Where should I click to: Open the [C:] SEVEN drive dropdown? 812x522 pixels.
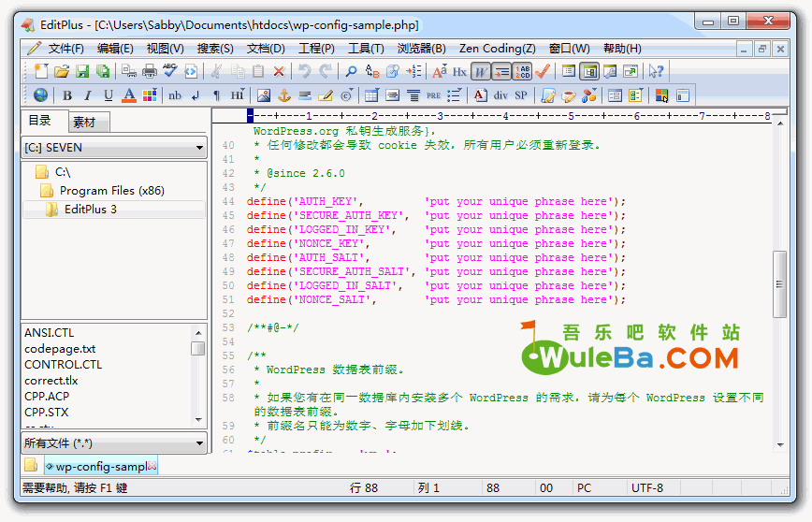pos(114,148)
